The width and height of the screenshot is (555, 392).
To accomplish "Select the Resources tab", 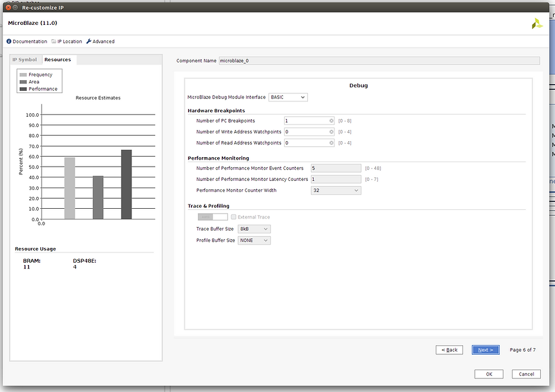I will pyautogui.click(x=58, y=60).
